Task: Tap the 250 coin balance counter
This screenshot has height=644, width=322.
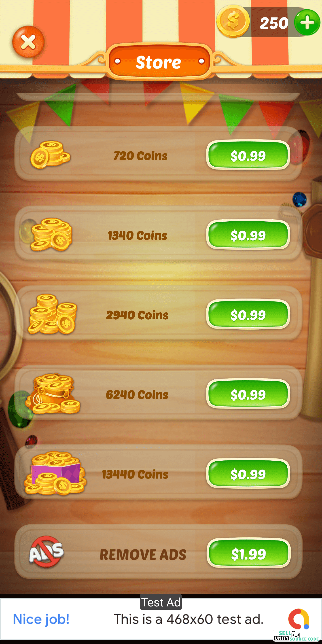Action: [x=274, y=23]
